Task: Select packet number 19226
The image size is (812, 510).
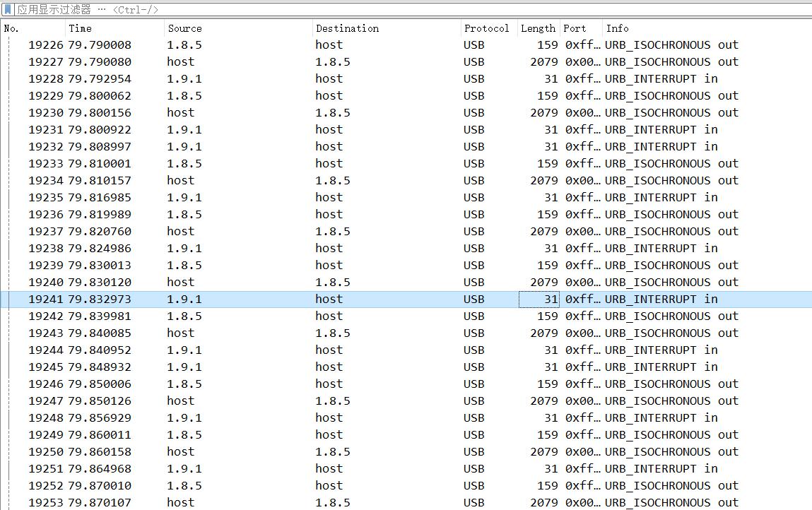Action: click(x=406, y=45)
